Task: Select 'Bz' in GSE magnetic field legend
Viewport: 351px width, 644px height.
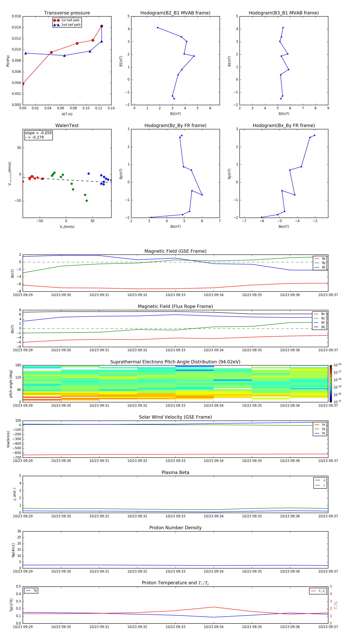Action: [x=320, y=267]
